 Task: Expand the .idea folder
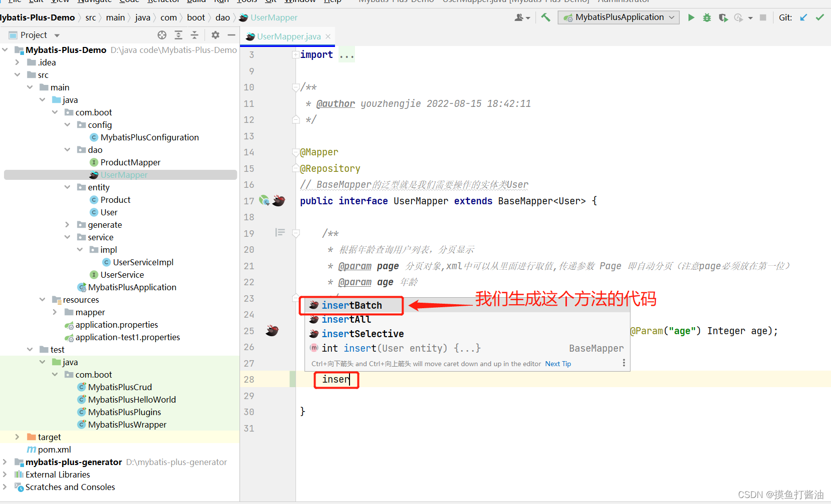(17, 62)
